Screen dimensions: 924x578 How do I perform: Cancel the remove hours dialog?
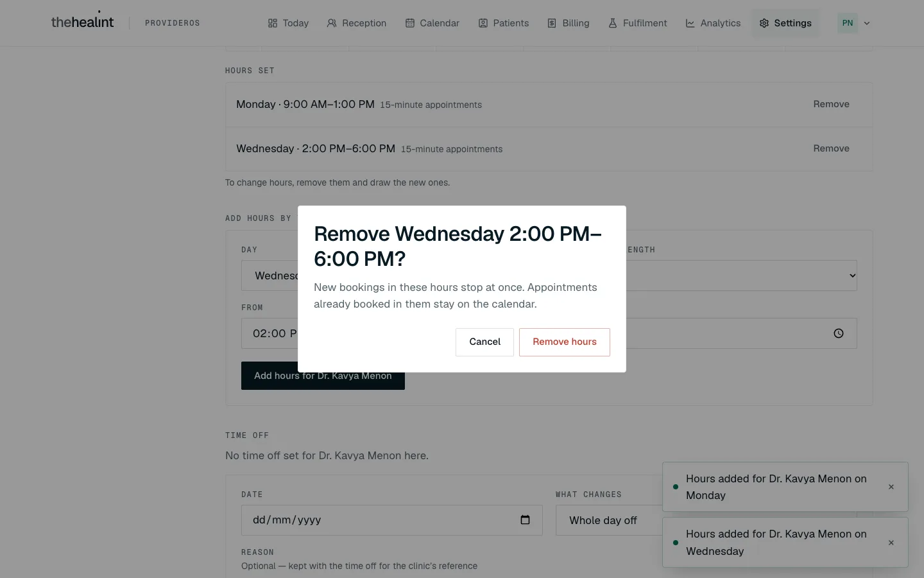484,342
